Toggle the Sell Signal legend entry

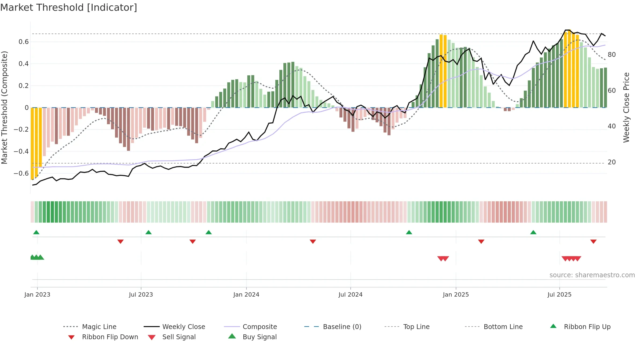[x=172, y=337]
